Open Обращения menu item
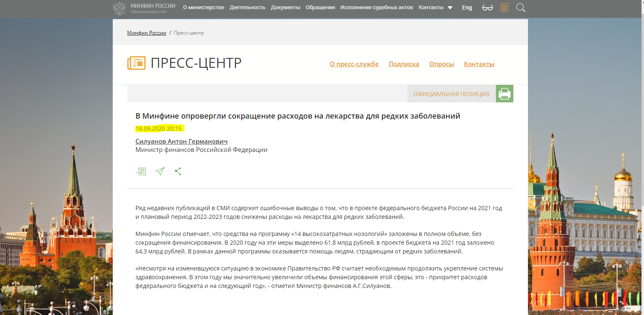644x315 pixels. coord(320,7)
